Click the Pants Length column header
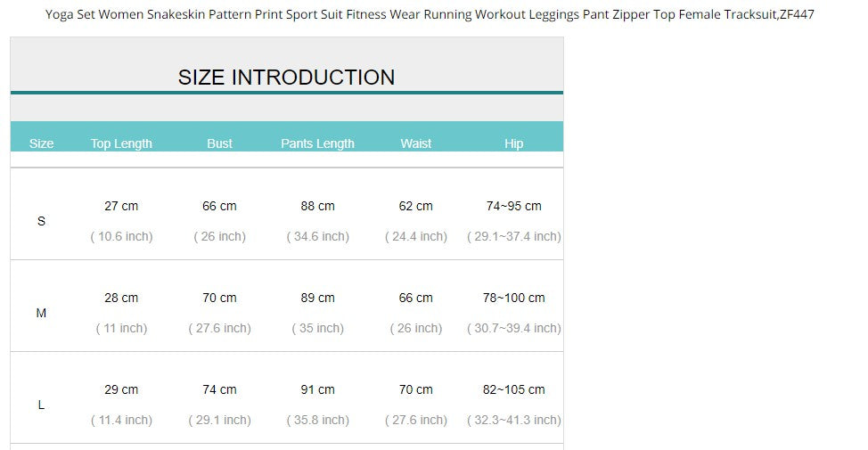868x450 pixels. click(x=317, y=143)
